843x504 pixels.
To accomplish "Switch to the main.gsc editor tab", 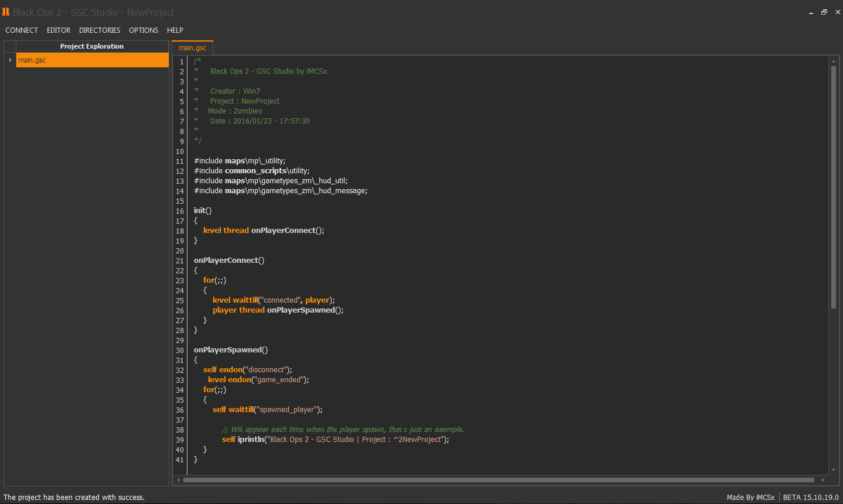I will click(193, 48).
